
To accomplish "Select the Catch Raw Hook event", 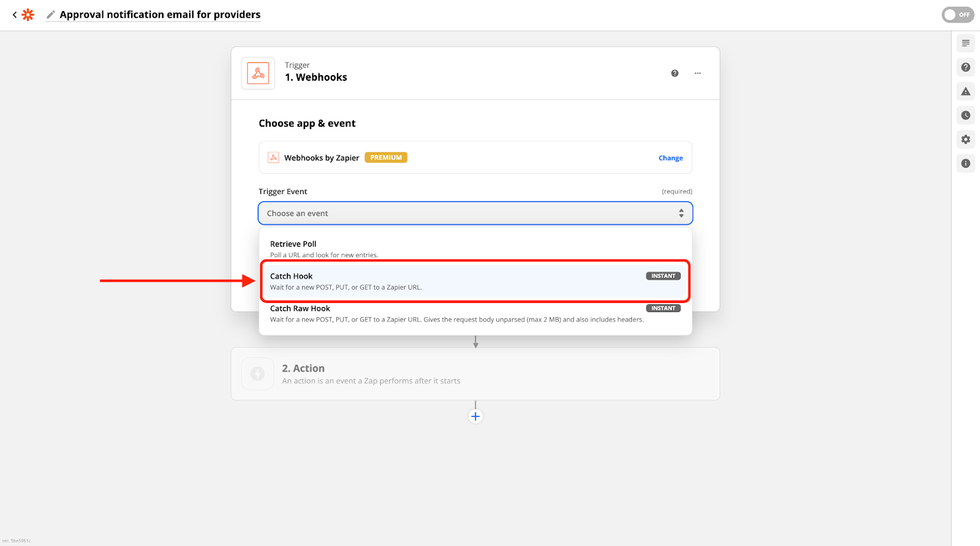I will (475, 313).
